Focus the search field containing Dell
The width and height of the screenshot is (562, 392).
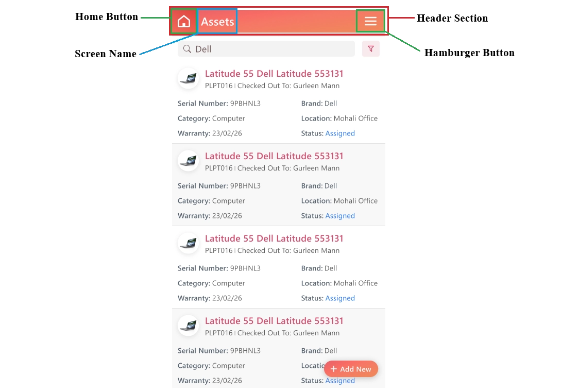click(x=266, y=49)
